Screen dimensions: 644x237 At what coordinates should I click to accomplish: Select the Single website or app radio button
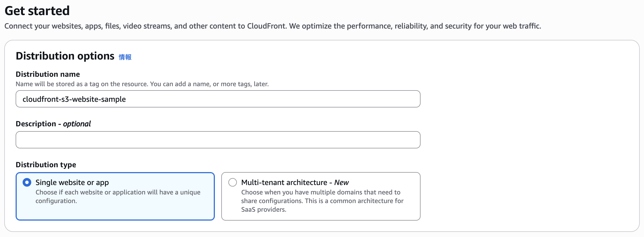27,182
